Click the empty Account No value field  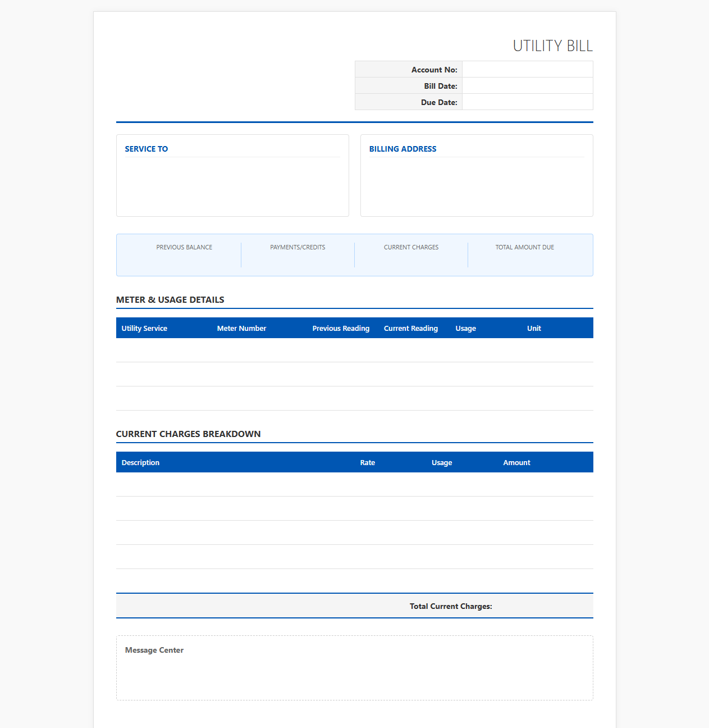[x=527, y=70]
